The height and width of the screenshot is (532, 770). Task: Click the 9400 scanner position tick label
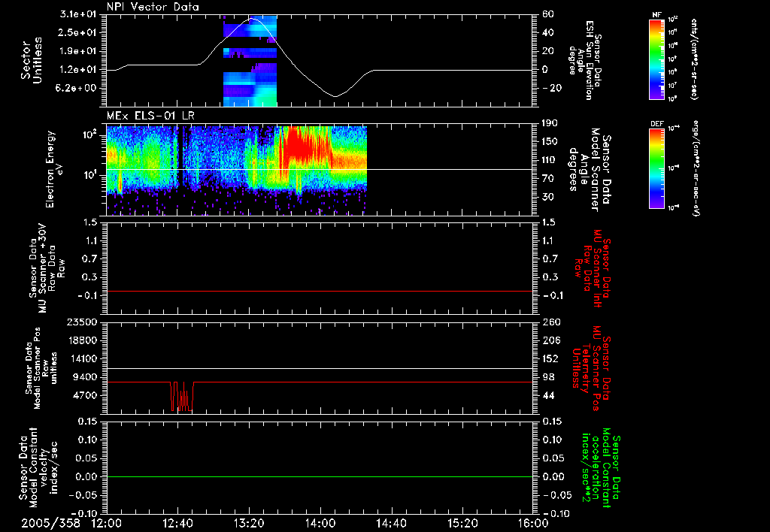coord(85,377)
